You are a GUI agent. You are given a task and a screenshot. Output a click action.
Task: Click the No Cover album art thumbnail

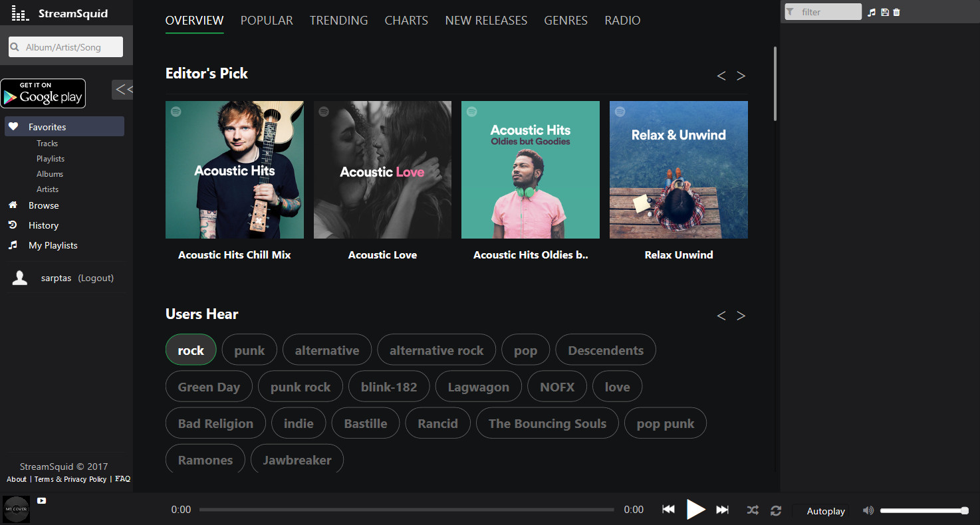coord(16,509)
